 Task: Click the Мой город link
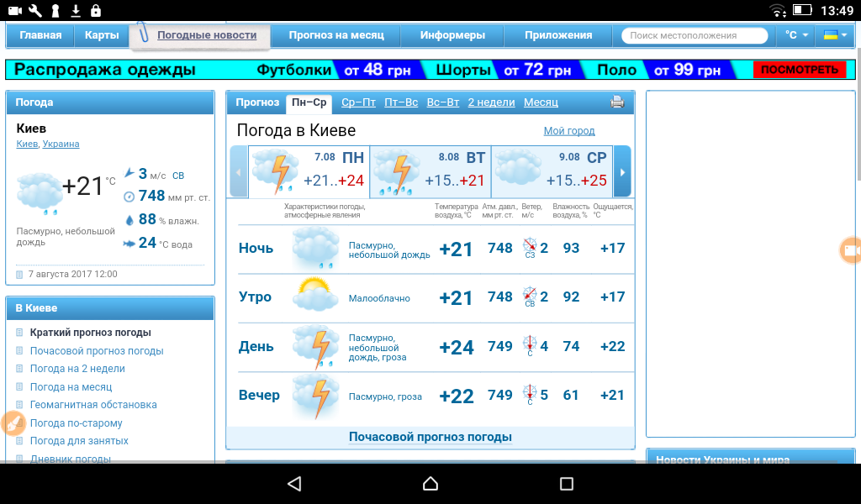(x=569, y=131)
